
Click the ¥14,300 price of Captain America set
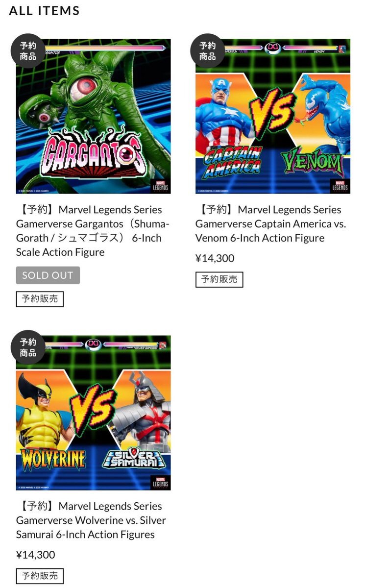click(215, 258)
